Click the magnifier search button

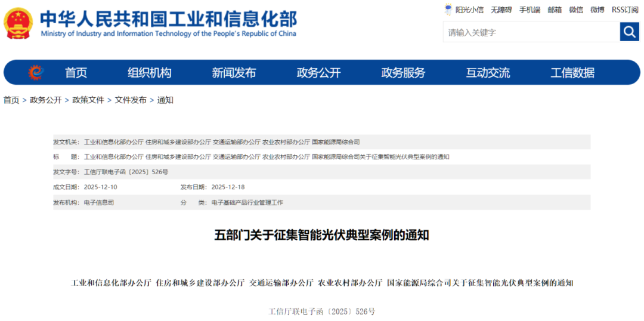tap(629, 32)
